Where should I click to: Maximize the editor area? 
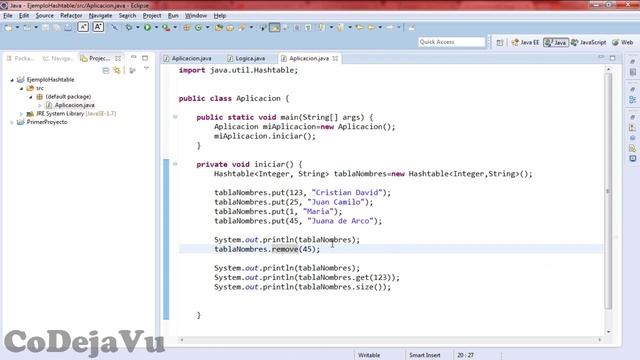[x=612, y=58]
